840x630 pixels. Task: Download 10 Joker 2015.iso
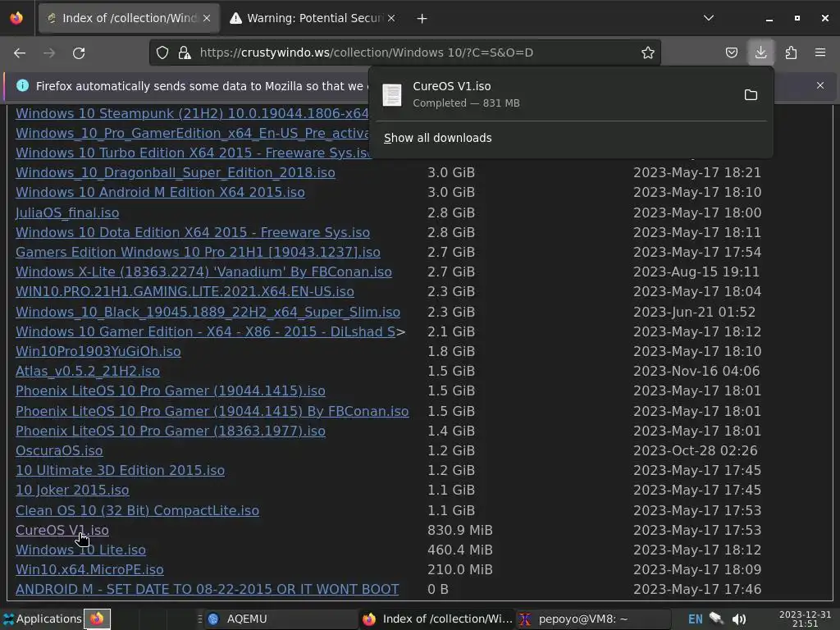pos(72,491)
